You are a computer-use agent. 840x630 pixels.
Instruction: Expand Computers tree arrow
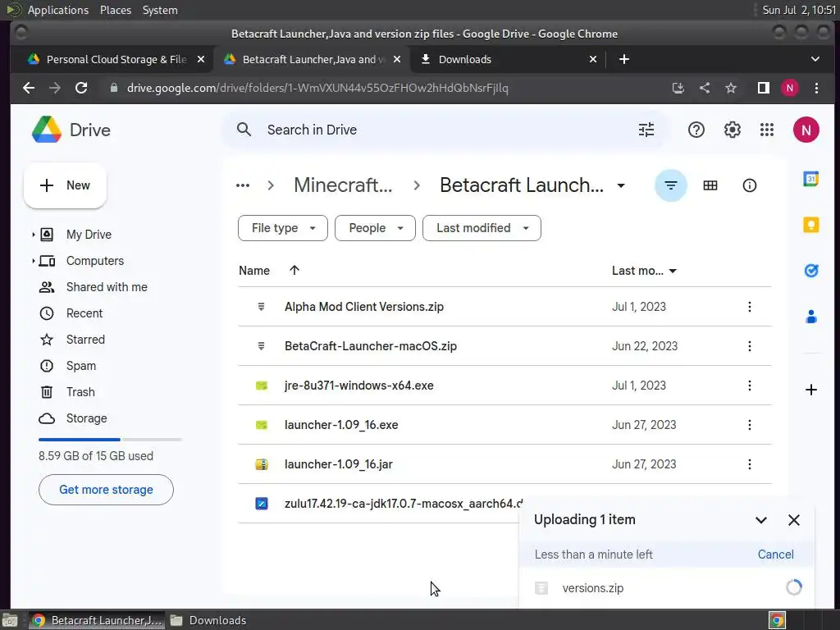[33, 261]
